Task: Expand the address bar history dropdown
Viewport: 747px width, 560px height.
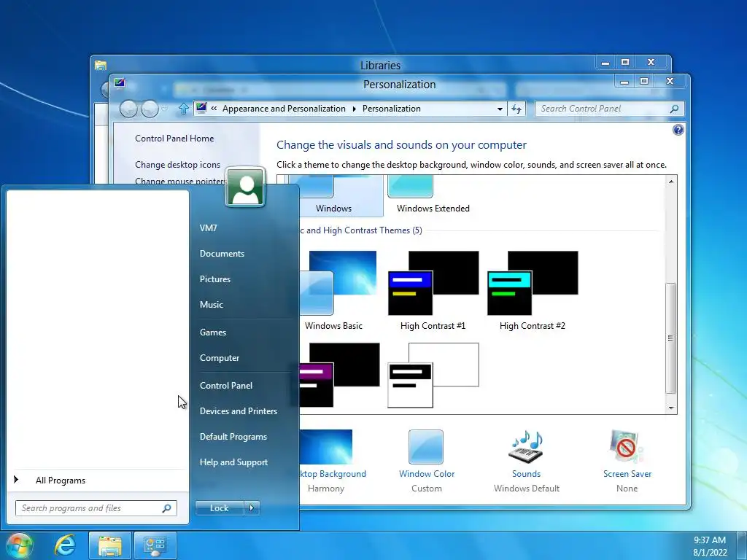Action: pyautogui.click(x=500, y=109)
